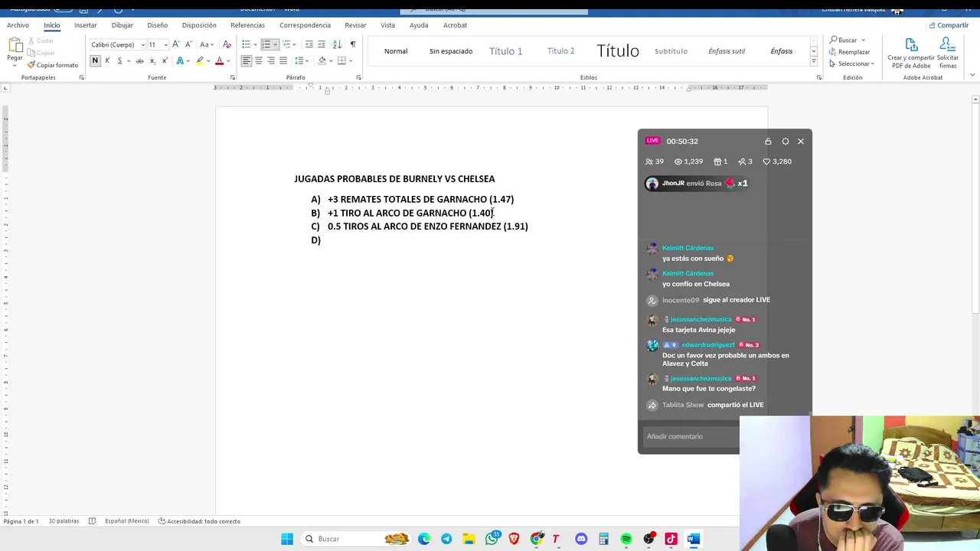Click Reemplazar button
The image size is (980, 551).
click(x=850, y=52)
